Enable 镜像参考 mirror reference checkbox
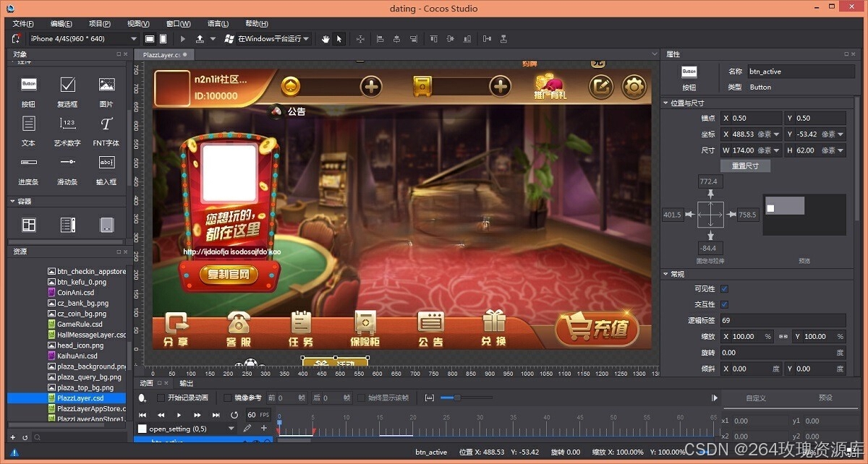 point(227,398)
